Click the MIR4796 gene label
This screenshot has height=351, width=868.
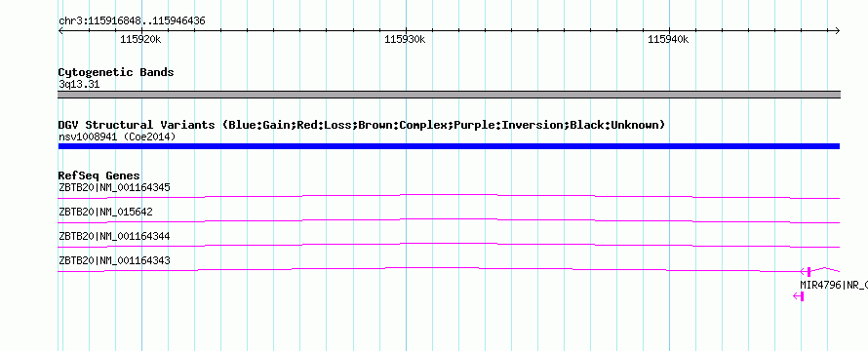pyautogui.click(x=834, y=285)
